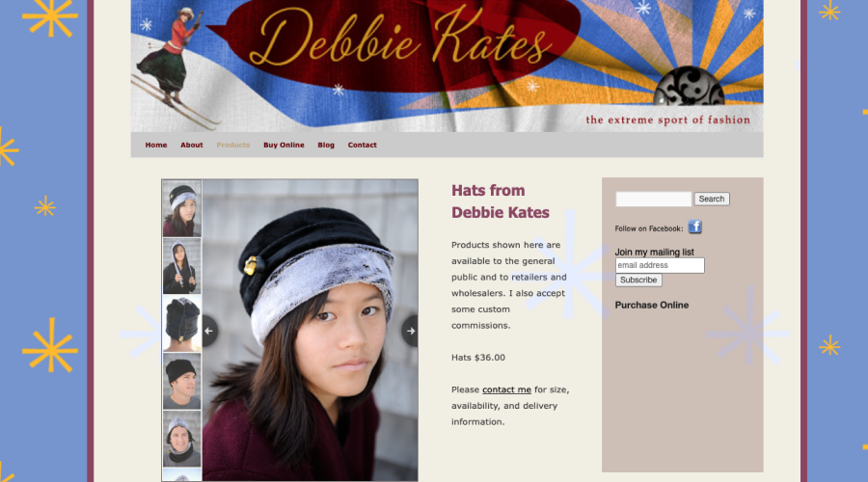Go to the Products menu item
The height and width of the screenshot is (482, 868).
coord(233,145)
